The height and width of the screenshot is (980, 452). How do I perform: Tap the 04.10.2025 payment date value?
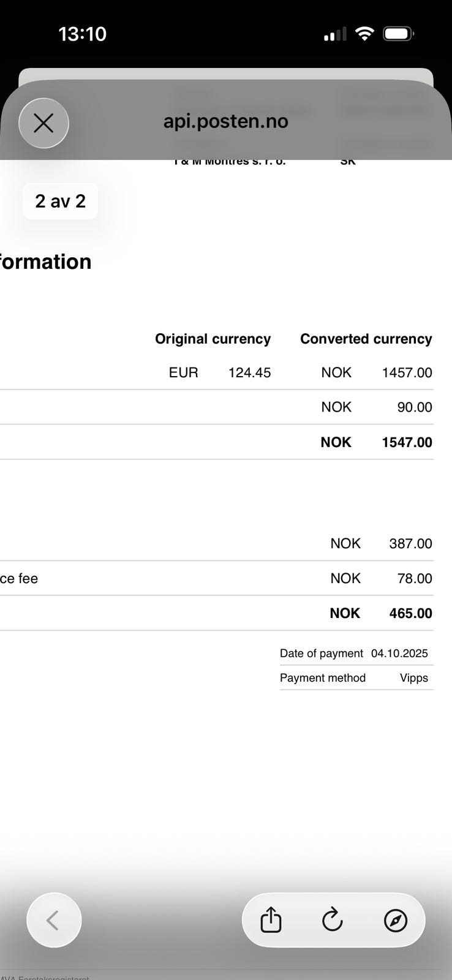click(399, 653)
